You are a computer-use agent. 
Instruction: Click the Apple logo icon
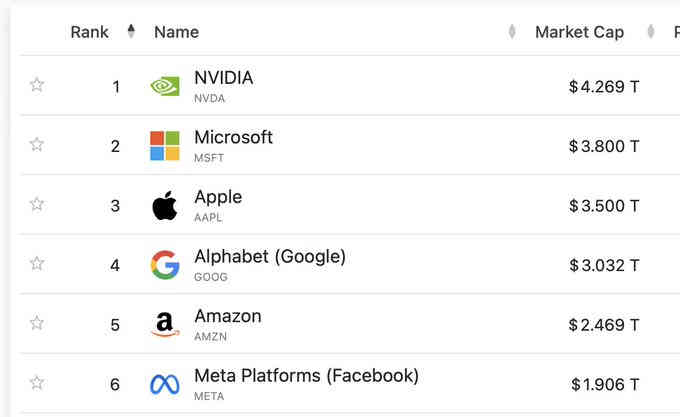(x=165, y=205)
